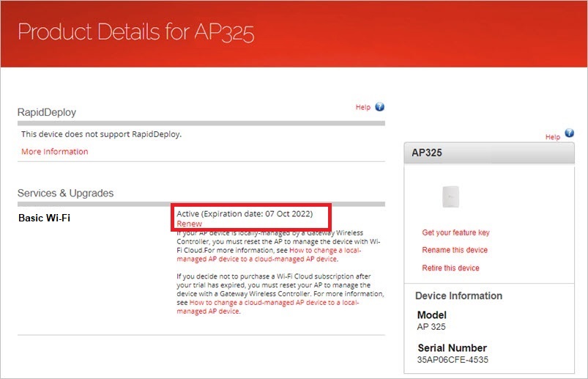This screenshot has height=379, width=588.
Task: Click the model value AP 325
Action: click(431, 327)
